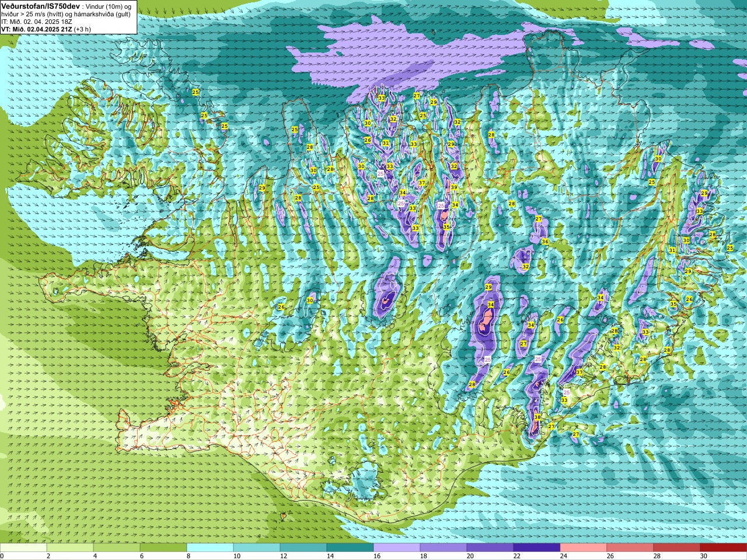This screenshot has width=747, height=560.
Task: Click the 24–26 m/s pink legend swatch
Action: pos(584,548)
